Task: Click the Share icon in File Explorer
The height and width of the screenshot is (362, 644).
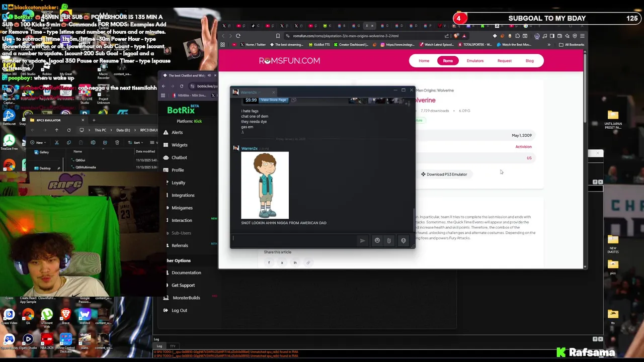Action: [105, 142]
